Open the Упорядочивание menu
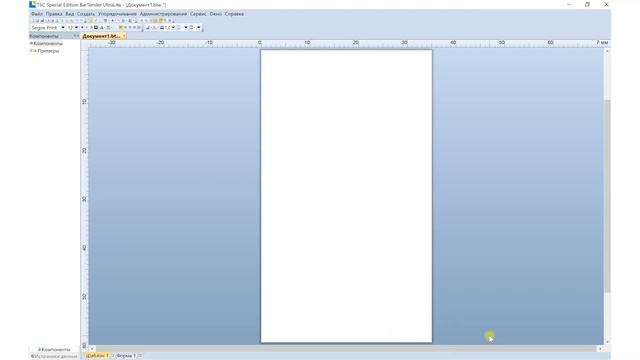 click(x=117, y=14)
